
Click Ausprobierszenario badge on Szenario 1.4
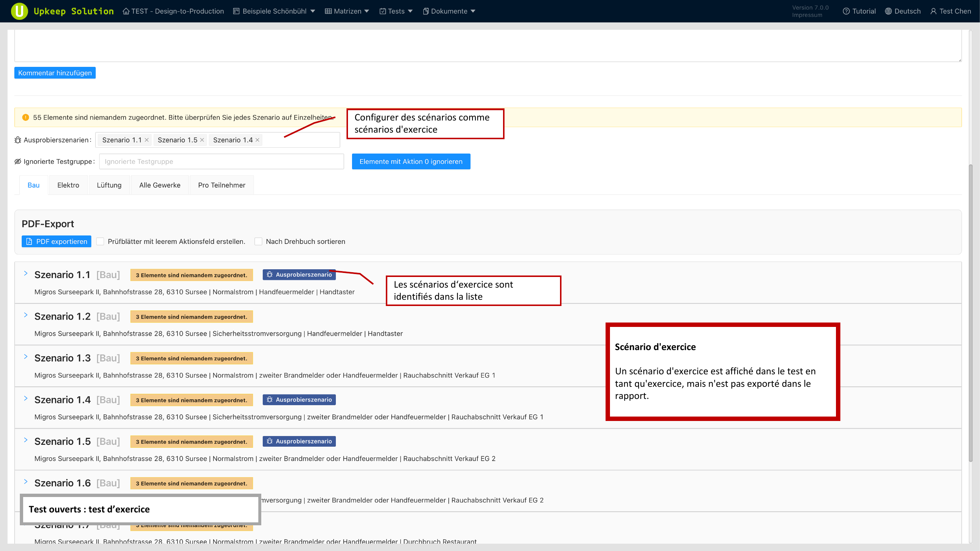[299, 400]
